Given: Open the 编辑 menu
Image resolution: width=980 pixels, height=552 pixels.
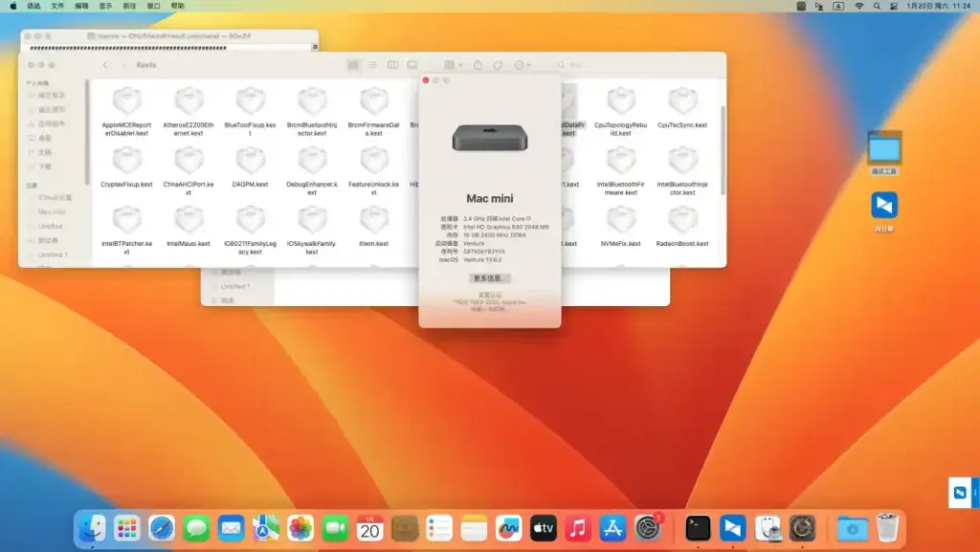Looking at the screenshot, I should pyautogui.click(x=82, y=6).
